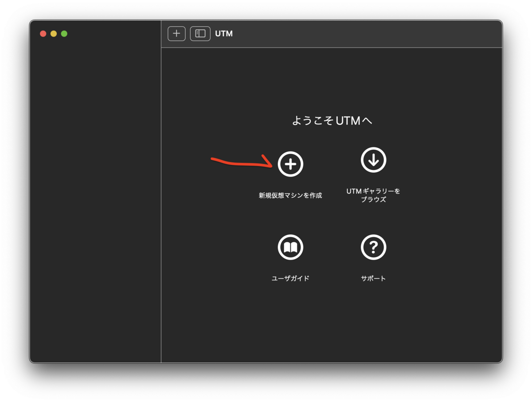Start a new virtual machine from the toolbar plus
The image size is (532, 402).
(x=176, y=33)
